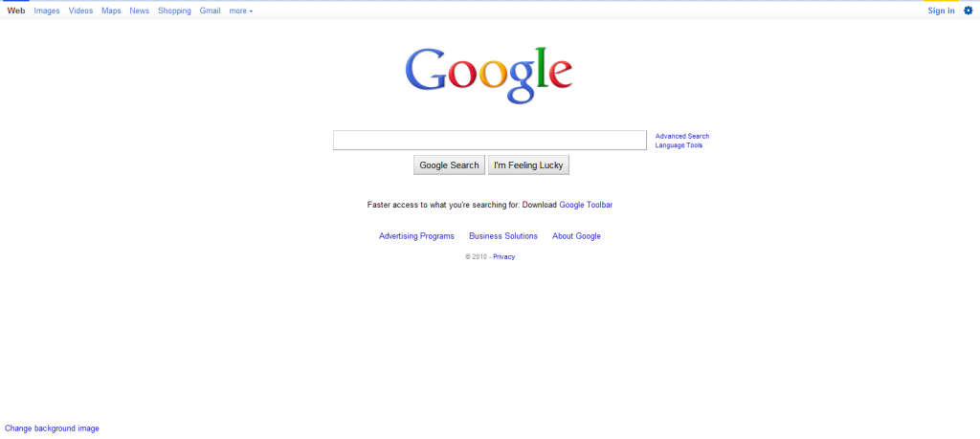
Task: Expand the more dropdown menu
Action: click(241, 11)
